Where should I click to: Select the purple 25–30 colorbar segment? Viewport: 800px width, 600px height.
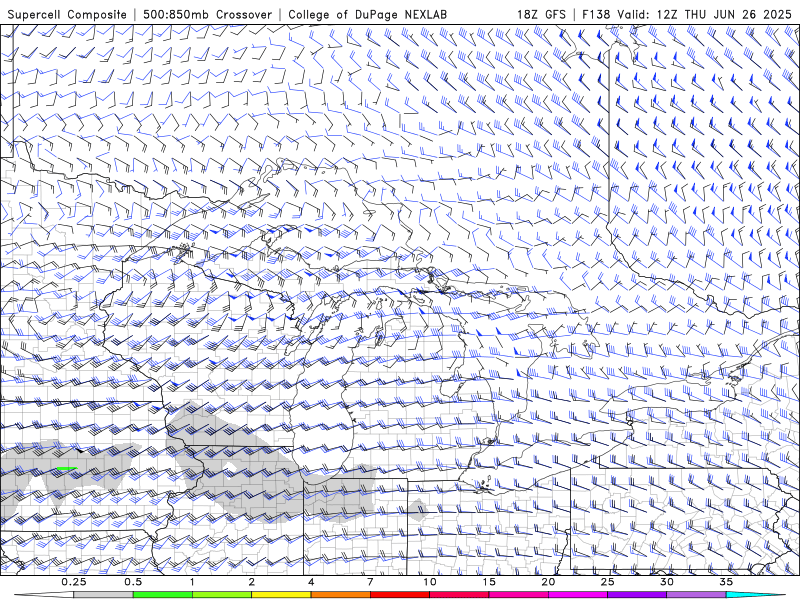637,595
